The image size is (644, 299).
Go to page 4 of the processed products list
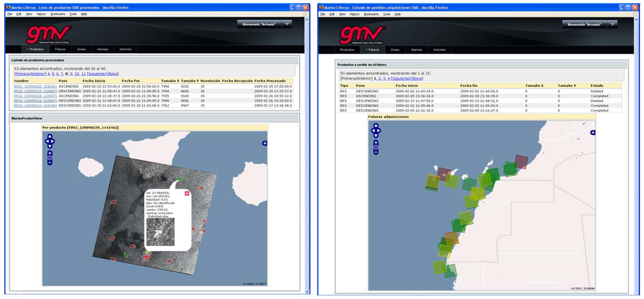tap(48, 74)
